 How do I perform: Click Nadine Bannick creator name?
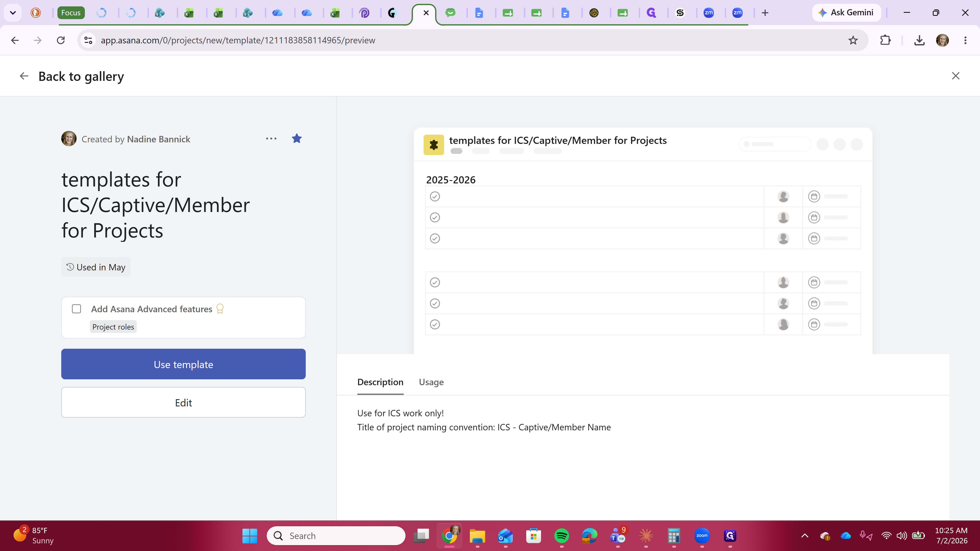tap(158, 139)
